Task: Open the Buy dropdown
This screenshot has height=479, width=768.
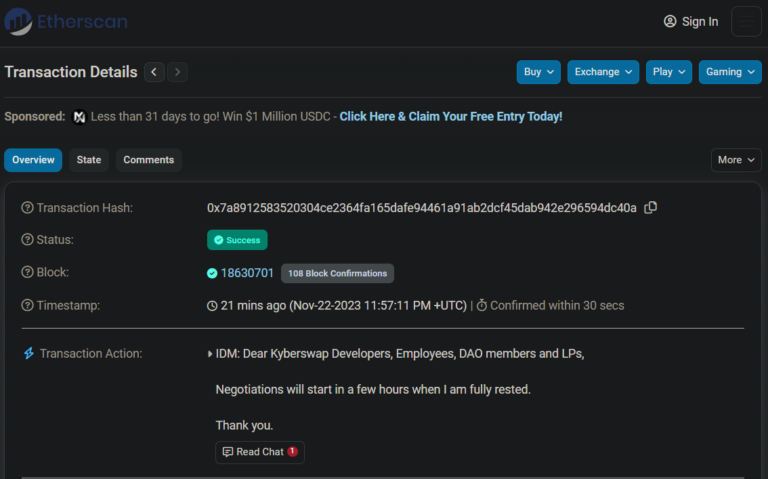Action: [x=538, y=72]
